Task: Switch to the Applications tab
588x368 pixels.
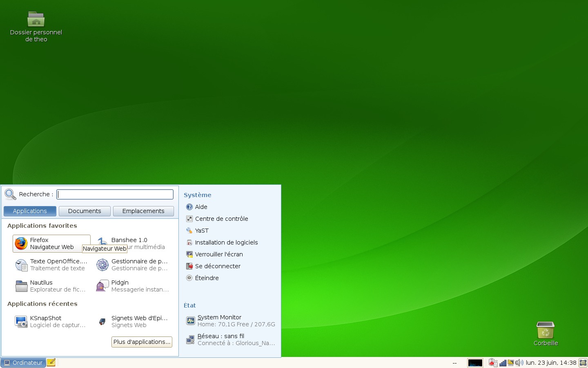Action: click(30, 211)
